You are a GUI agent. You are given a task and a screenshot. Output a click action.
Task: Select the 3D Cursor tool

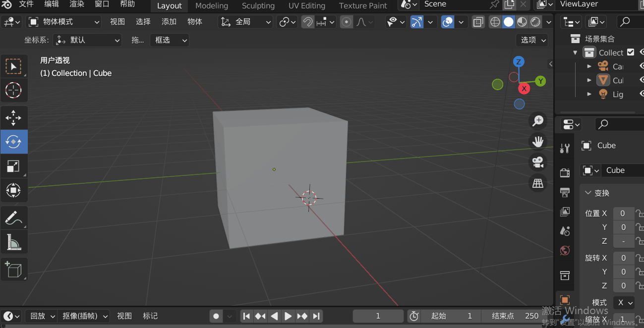click(13, 90)
